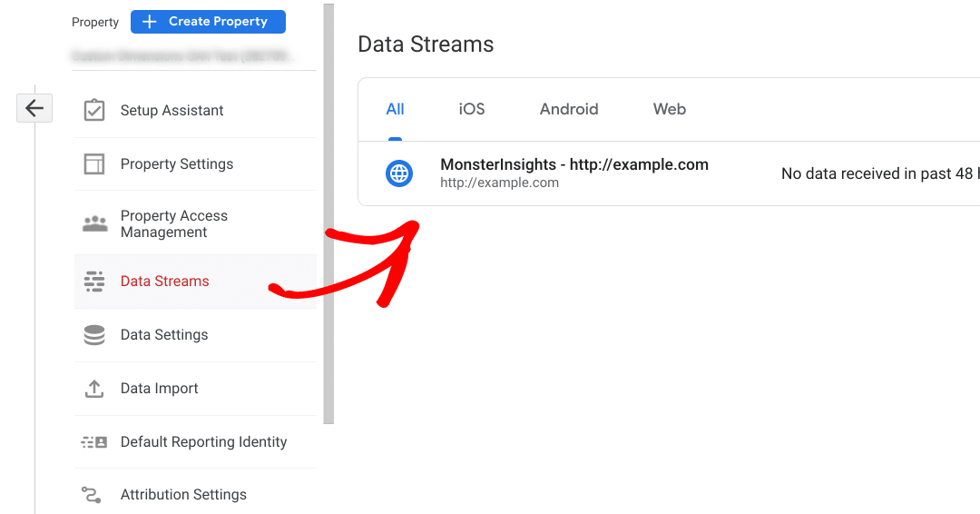Image resolution: width=980 pixels, height=514 pixels.
Task: Show the Web streams tab
Action: 670,109
